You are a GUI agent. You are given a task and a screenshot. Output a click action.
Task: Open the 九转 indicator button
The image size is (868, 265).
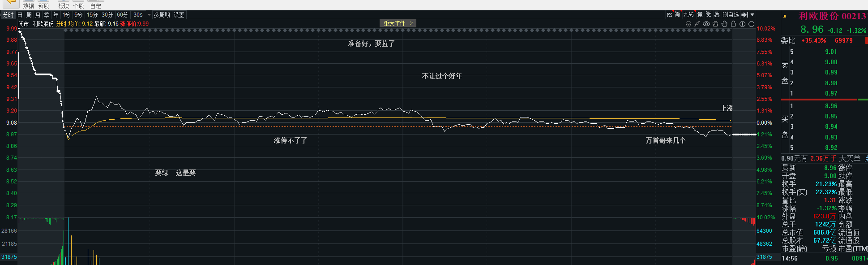(688, 15)
